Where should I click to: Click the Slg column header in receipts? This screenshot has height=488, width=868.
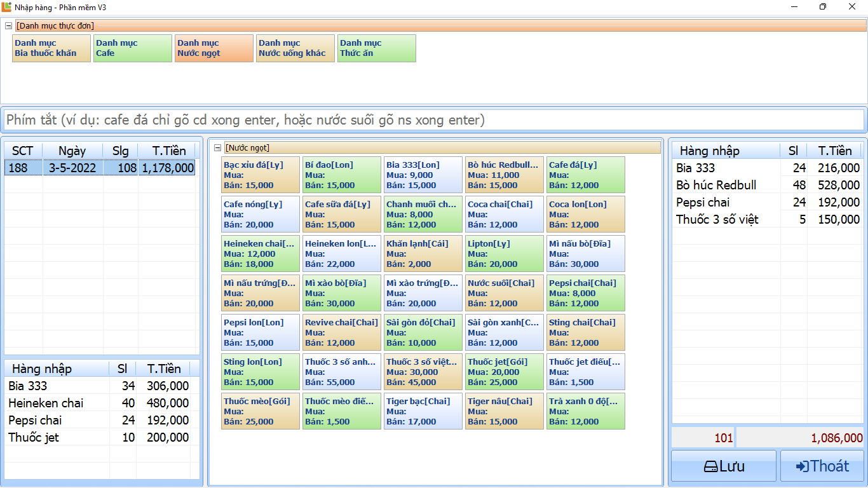(x=120, y=151)
